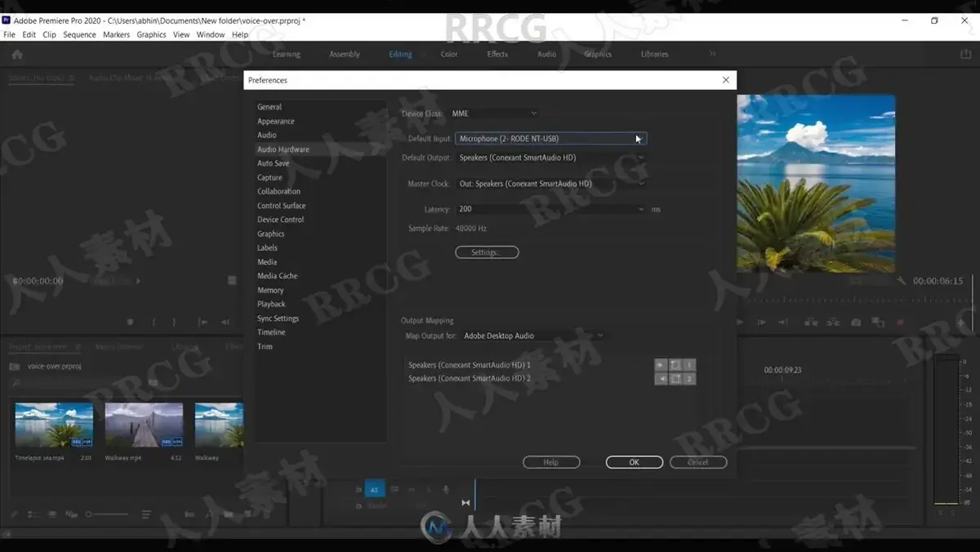Click the middle mapping icon for Speakers 2
This screenshot has width=980, height=552.
coord(675,379)
